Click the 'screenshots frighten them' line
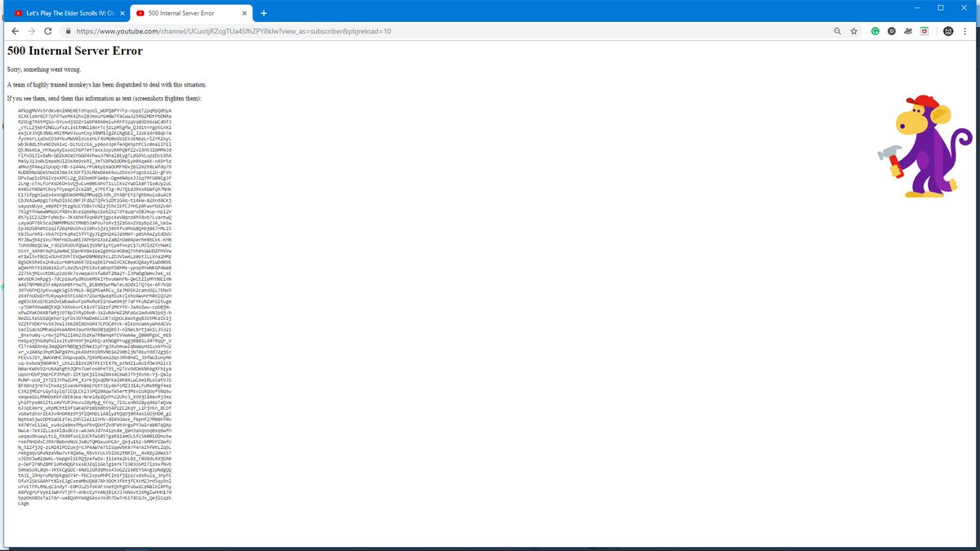This screenshot has height=551, width=980. click(x=104, y=99)
